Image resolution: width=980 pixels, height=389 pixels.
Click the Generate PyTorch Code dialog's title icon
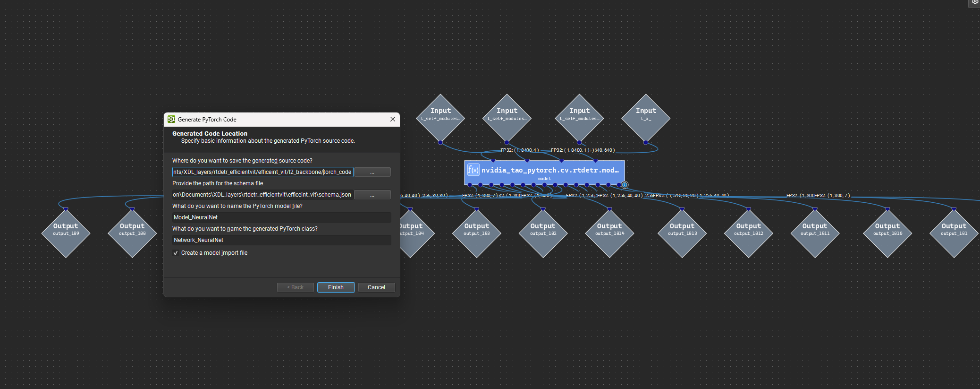point(171,119)
